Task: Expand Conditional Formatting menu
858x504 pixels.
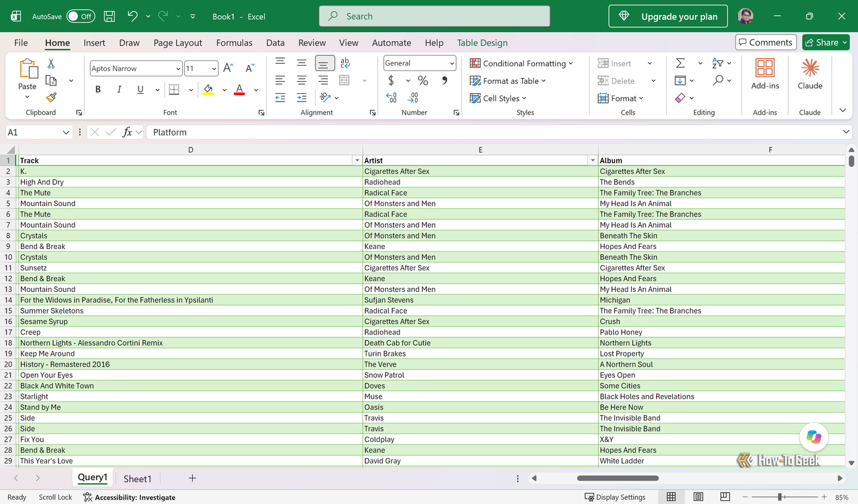Action: pyautogui.click(x=521, y=63)
